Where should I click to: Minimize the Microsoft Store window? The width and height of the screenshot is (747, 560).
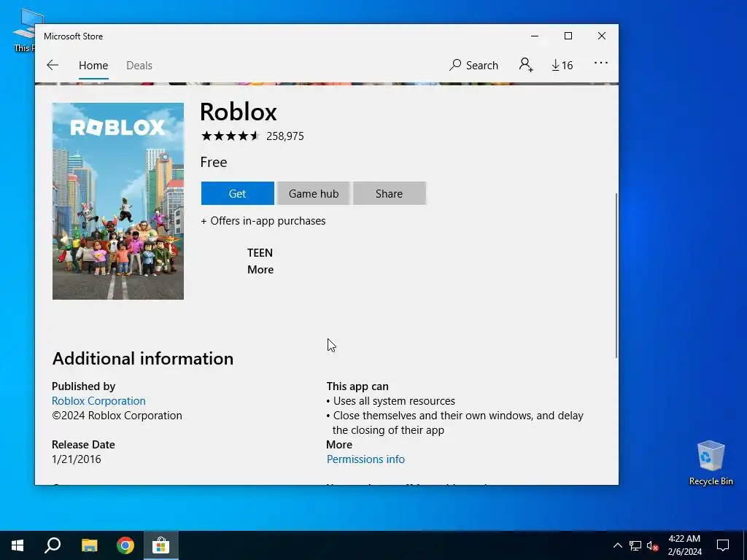(535, 36)
